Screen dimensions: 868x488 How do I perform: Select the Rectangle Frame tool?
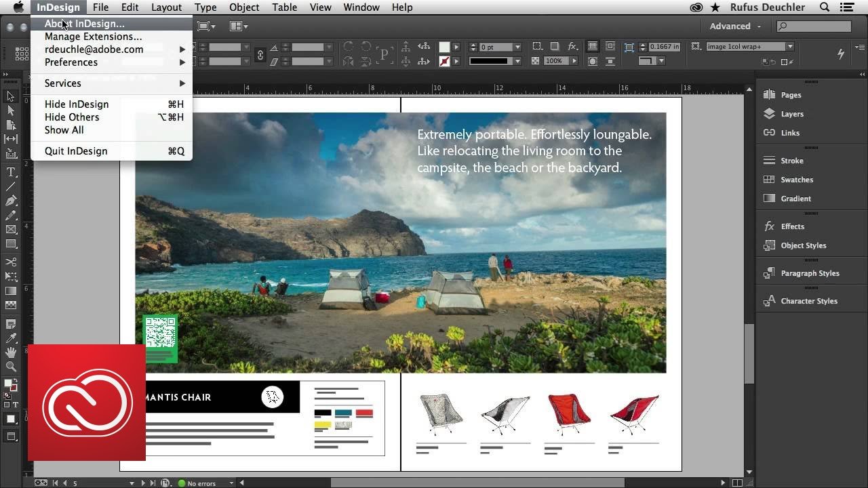pos(11,230)
